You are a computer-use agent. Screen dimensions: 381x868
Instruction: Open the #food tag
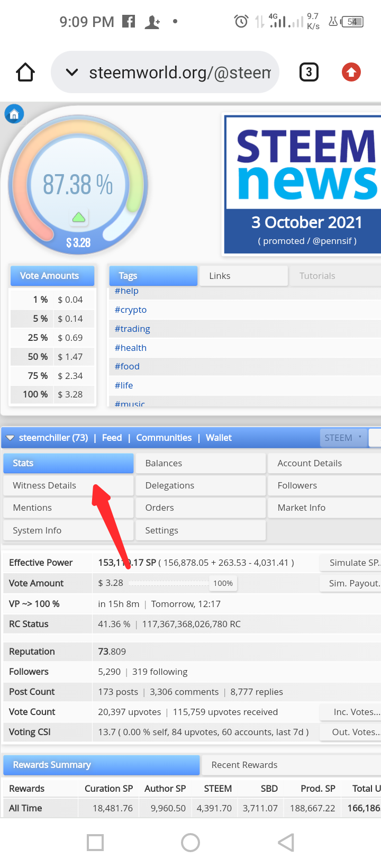click(127, 366)
